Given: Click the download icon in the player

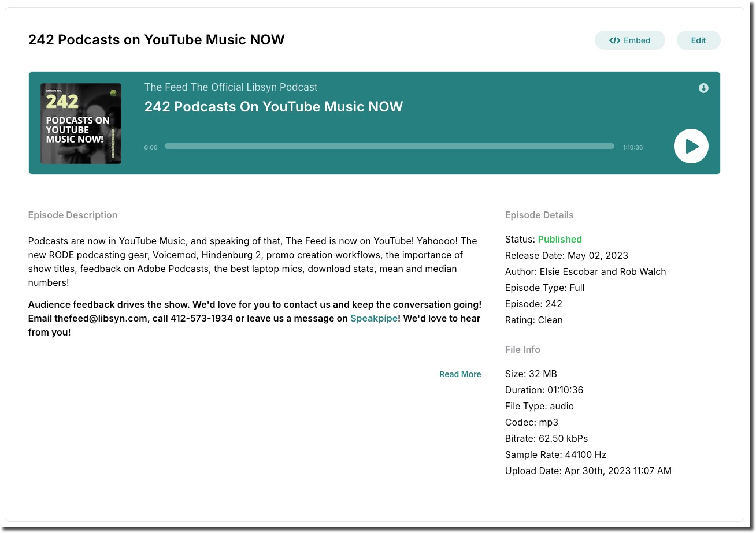Looking at the screenshot, I should [703, 88].
